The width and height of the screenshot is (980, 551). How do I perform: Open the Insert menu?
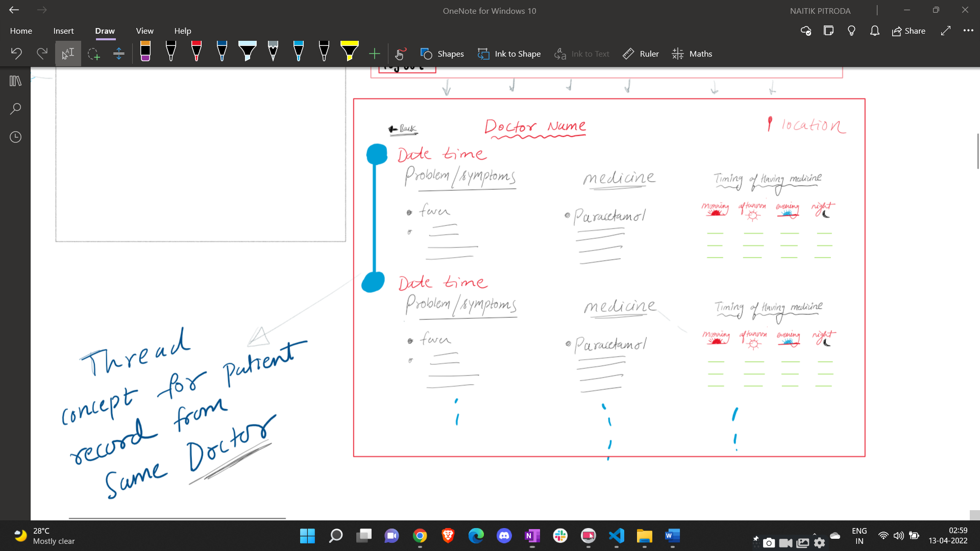pos(63,31)
